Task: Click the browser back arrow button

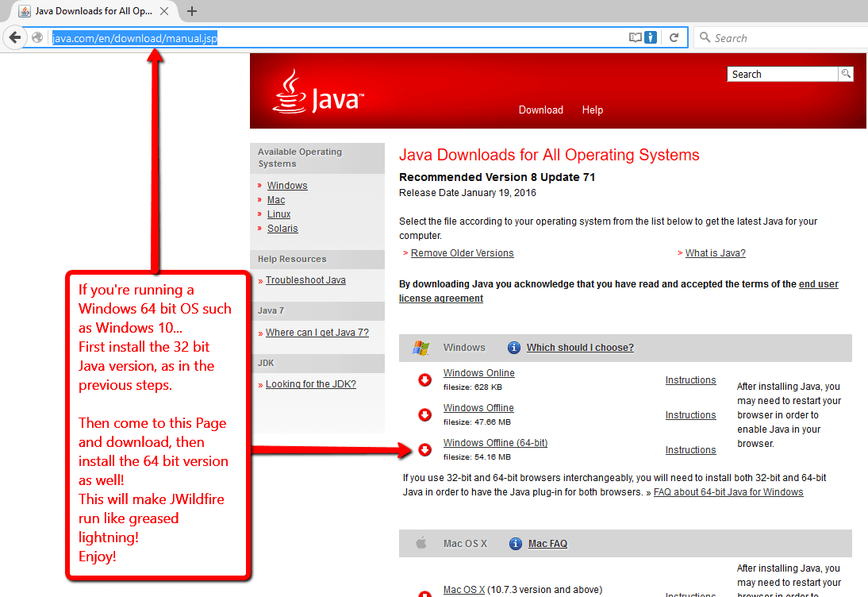Action: click(x=15, y=37)
